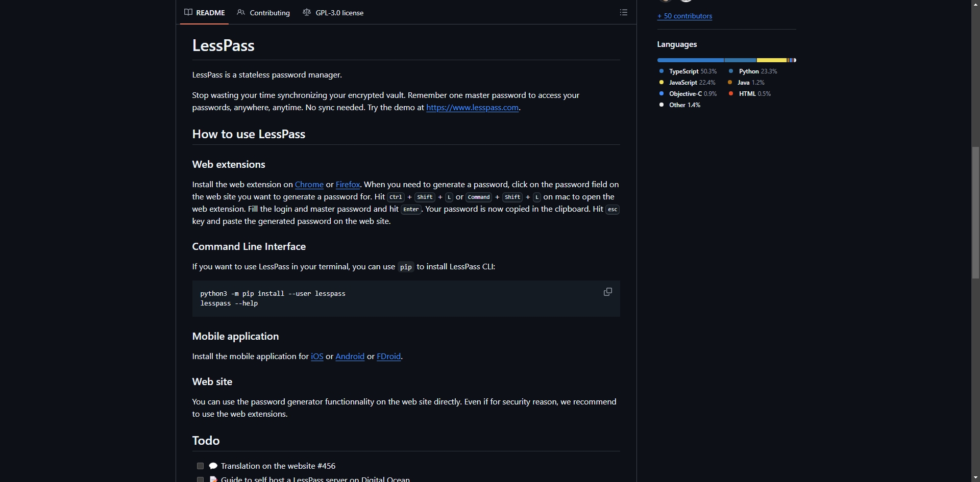Click the ctrl keyboard key label
The width and height of the screenshot is (980, 482).
(x=396, y=197)
